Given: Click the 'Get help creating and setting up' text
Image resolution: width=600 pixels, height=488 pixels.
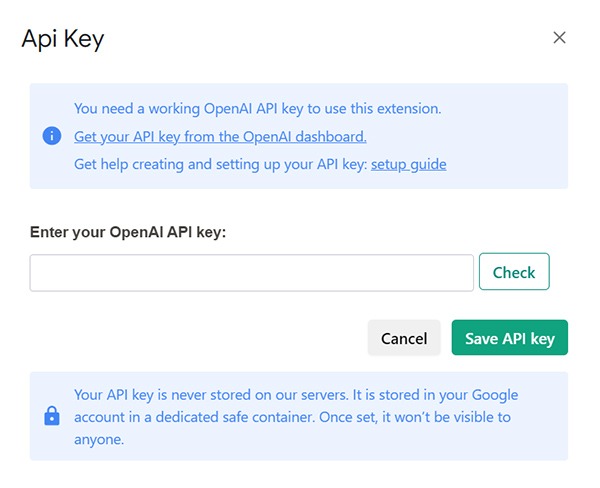Looking at the screenshot, I should tap(220, 164).
